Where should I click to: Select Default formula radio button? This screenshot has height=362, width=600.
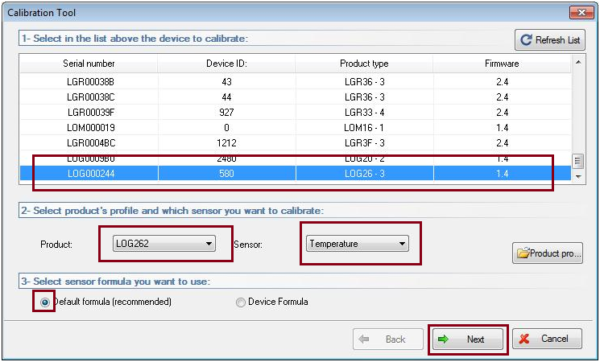click(45, 302)
